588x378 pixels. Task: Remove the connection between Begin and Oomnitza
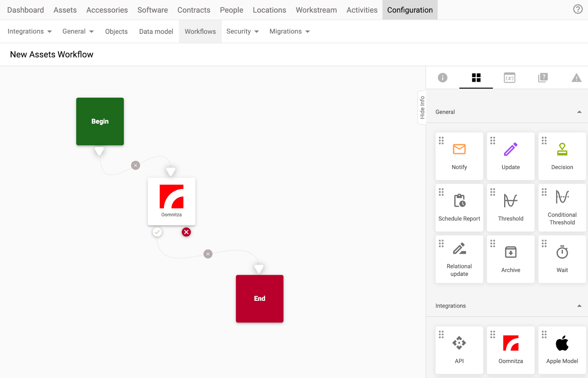pos(136,165)
